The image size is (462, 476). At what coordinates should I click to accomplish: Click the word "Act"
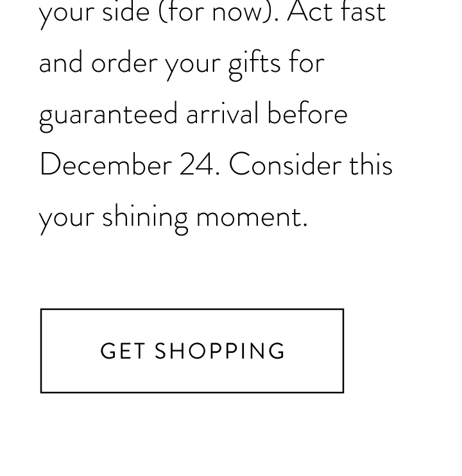point(309,11)
